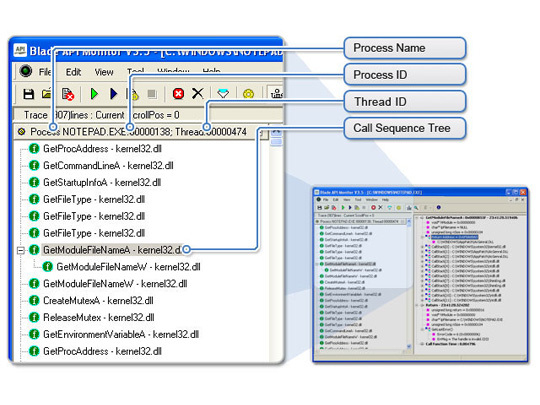Click the attach-to-process icon after blue arrow
Viewport: 540px width, 405px height.
[133, 94]
